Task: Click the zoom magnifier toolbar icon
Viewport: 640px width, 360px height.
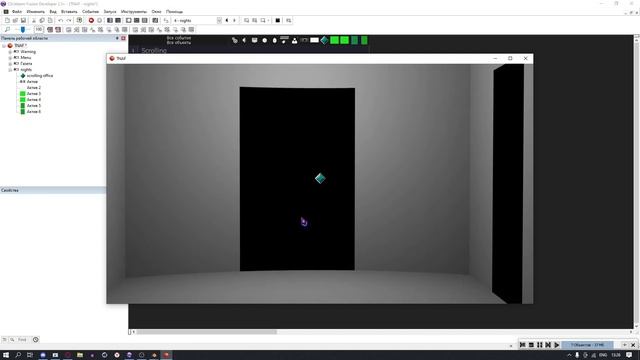Action: tap(7, 29)
